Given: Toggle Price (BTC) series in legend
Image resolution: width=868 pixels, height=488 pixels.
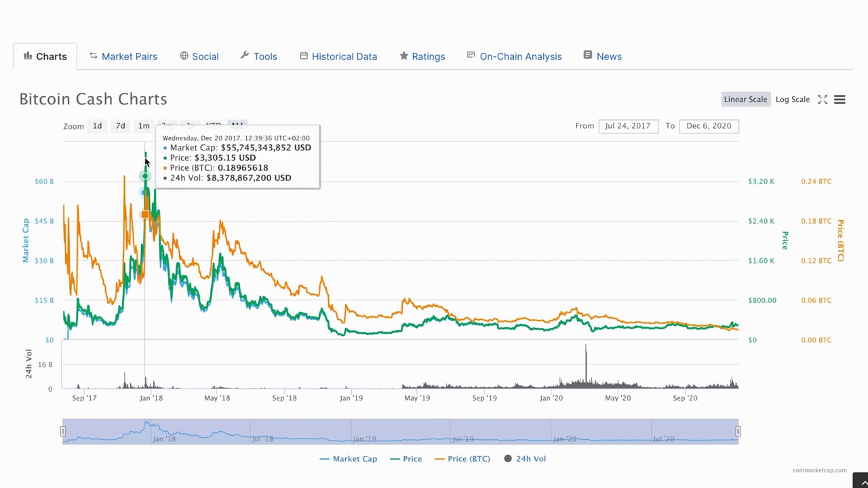Looking at the screenshot, I should (462, 459).
